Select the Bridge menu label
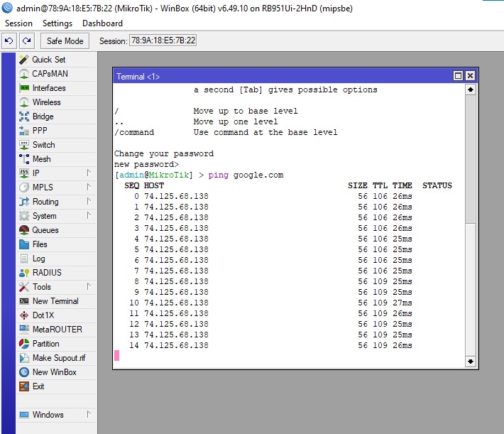504x434 pixels. pos(43,116)
